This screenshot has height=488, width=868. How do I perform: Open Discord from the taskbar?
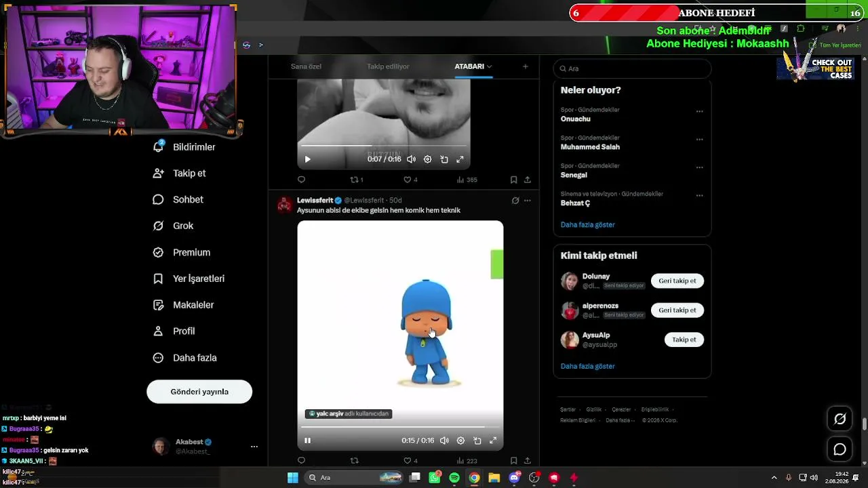(x=514, y=478)
